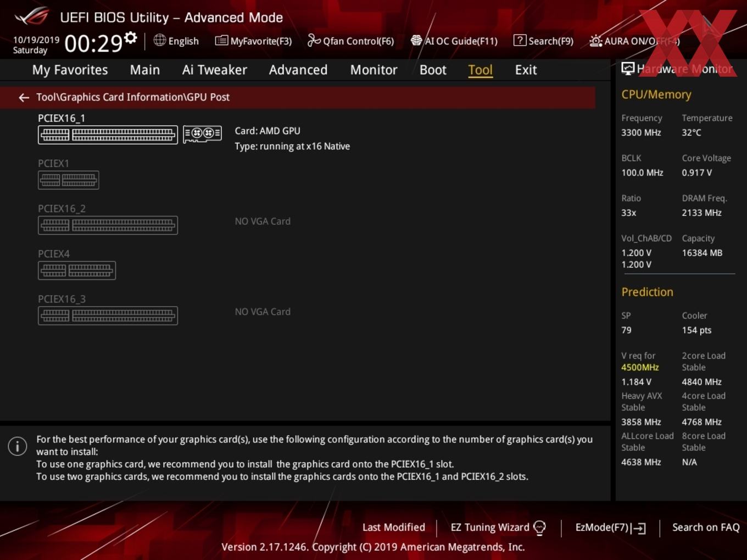Click 'NO VGA Card' next to PCIEX16_3

pos(263,312)
